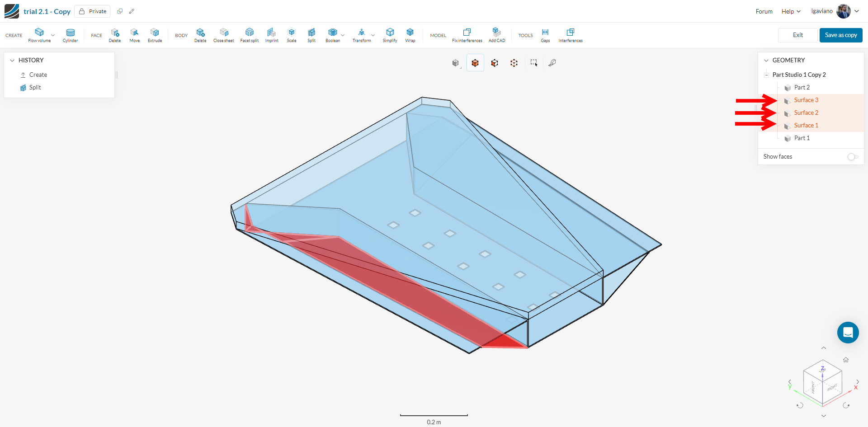Run the Fix interferences tool
The image size is (868, 427).
pyautogui.click(x=467, y=34)
